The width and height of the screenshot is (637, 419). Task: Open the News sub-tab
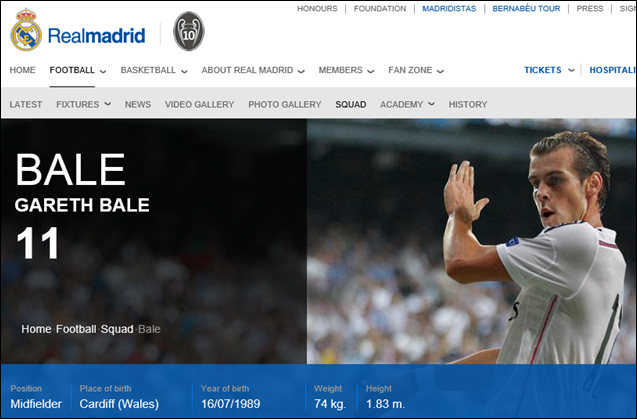(138, 104)
